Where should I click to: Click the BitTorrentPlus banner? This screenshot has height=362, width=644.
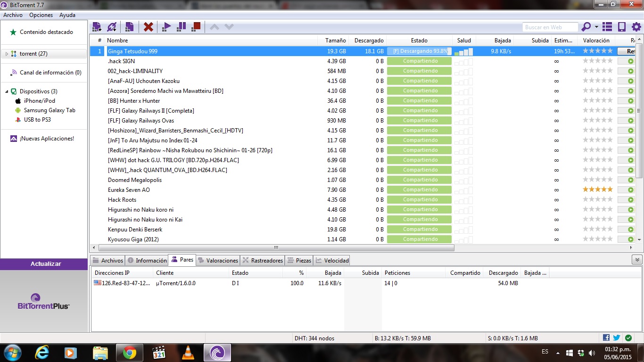pos(43,301)
